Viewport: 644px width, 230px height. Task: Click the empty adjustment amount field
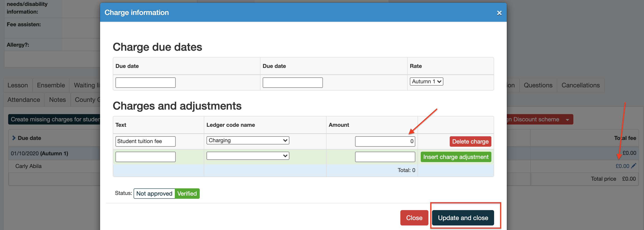click(385, 157)
